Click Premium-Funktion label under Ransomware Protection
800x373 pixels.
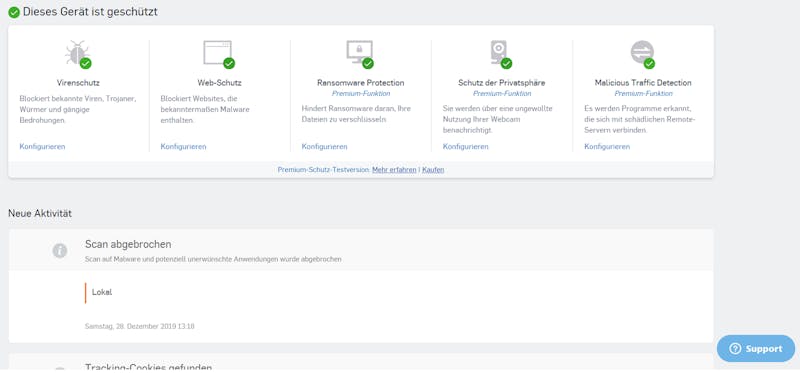(361, 93)
